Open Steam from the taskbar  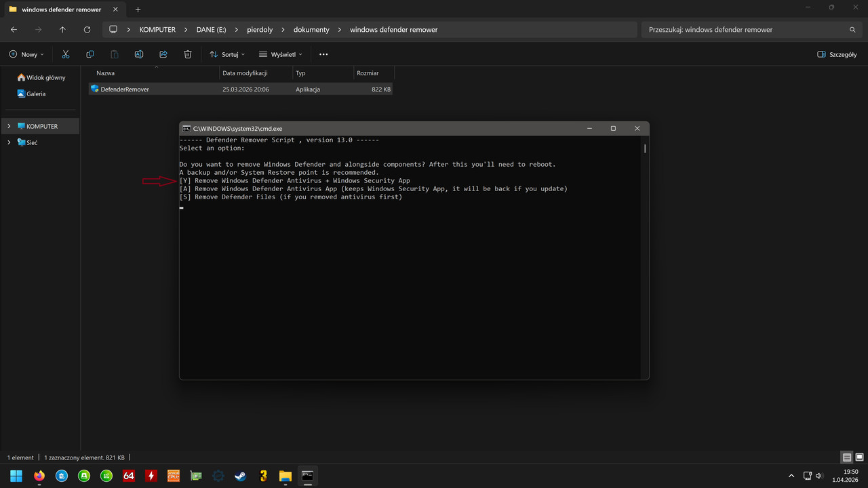[x=240, y=476]
